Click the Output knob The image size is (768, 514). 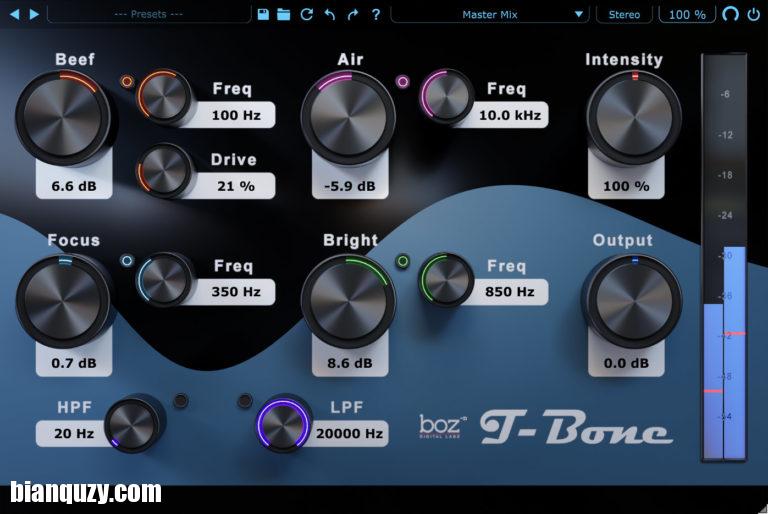634,301
